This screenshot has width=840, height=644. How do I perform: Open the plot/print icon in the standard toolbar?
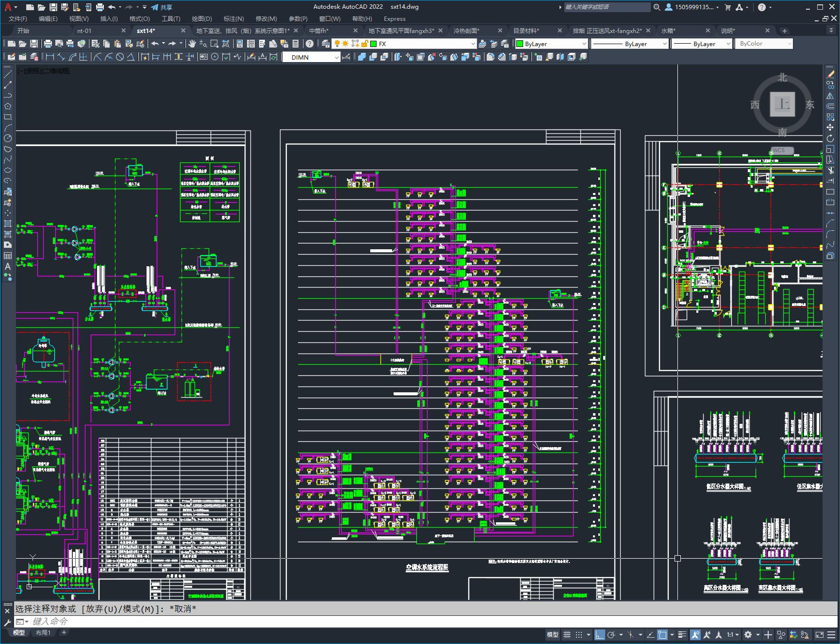(x=48, y=44)
